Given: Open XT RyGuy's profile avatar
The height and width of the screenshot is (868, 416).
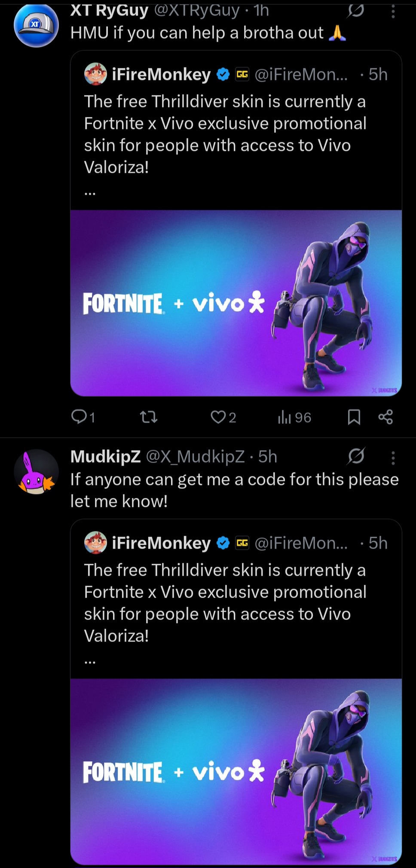Looking at the screenshot, I should 36,25.
